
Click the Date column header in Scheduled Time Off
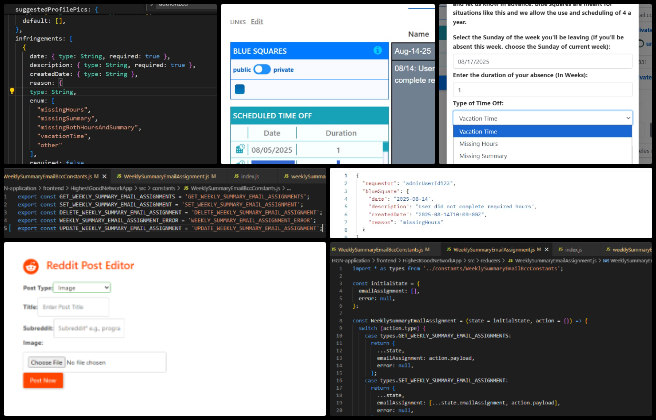272,133
